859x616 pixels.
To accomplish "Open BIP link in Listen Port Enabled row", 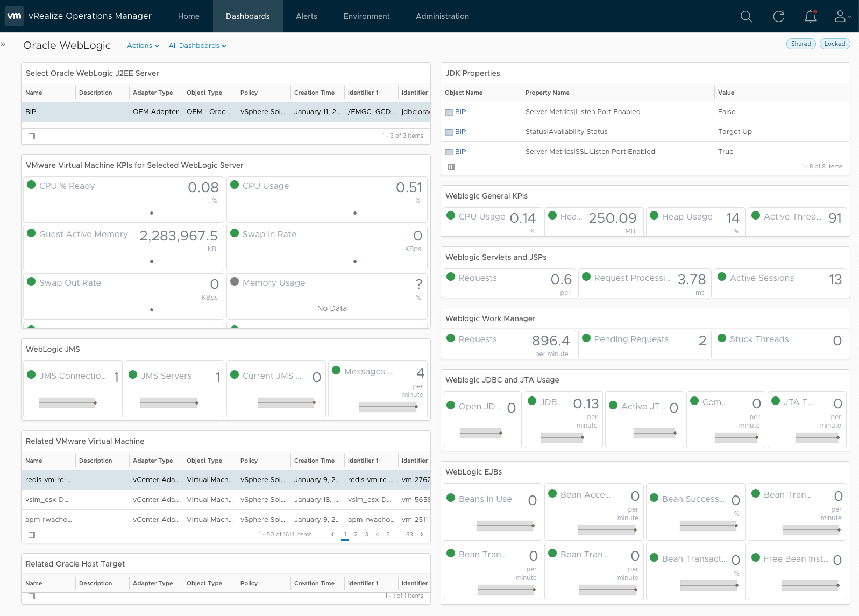I will (460, 112).
